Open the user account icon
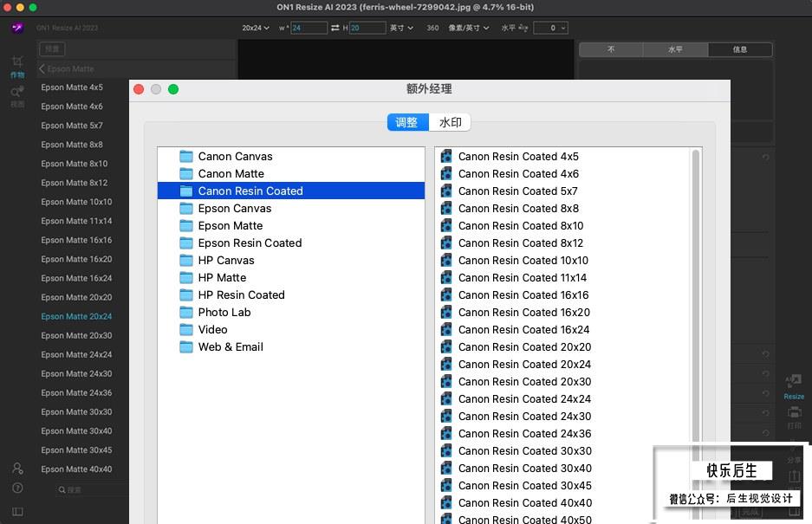 click(x=17, y=469)
